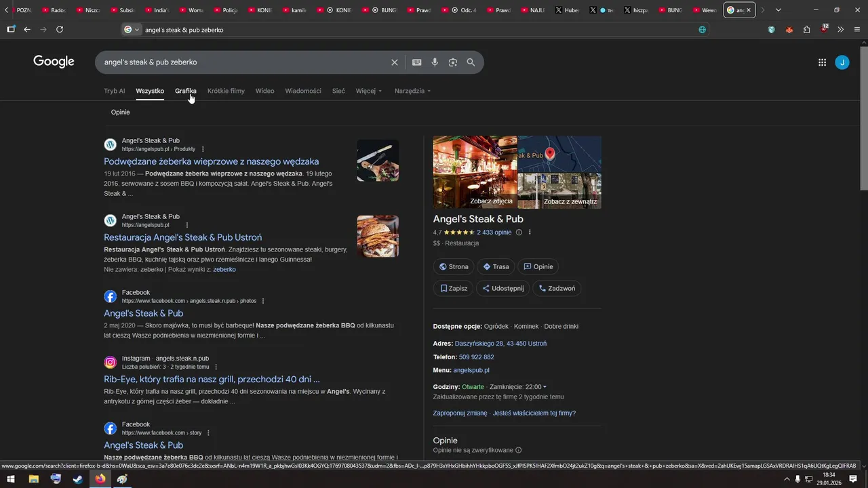Screen dimensions: 868x488
Task: Click the Strona website button
Action: [454, 267]
